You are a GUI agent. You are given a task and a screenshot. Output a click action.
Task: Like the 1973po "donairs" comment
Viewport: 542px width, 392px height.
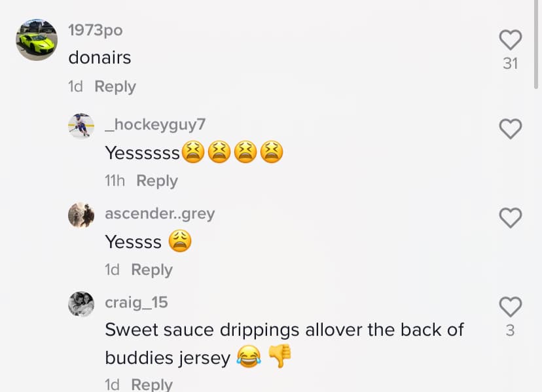511,40
